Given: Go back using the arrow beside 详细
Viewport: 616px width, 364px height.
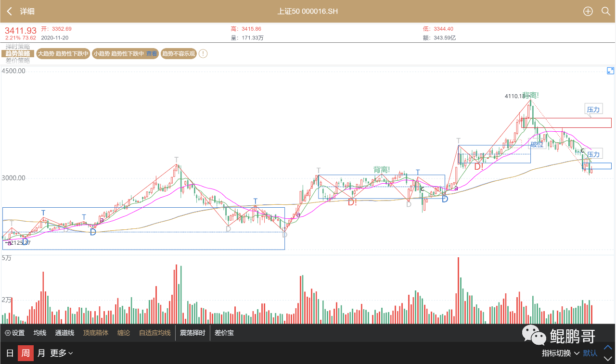Looking at the screenshot, I should click(x=9, y=11).
